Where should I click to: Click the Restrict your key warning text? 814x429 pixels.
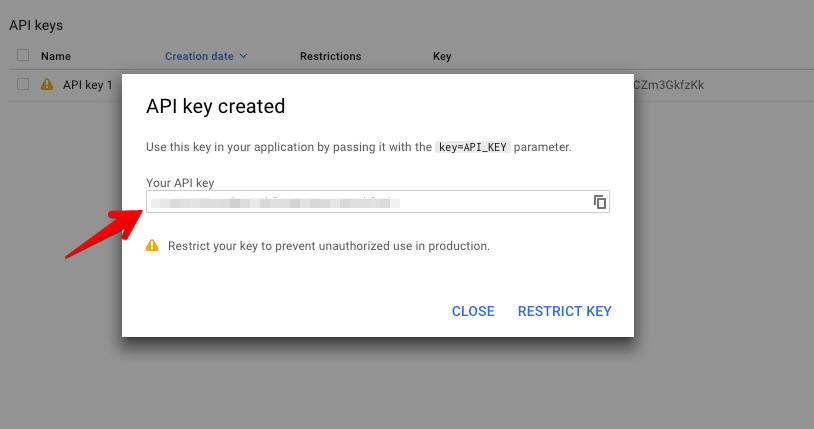click(328, 245)
